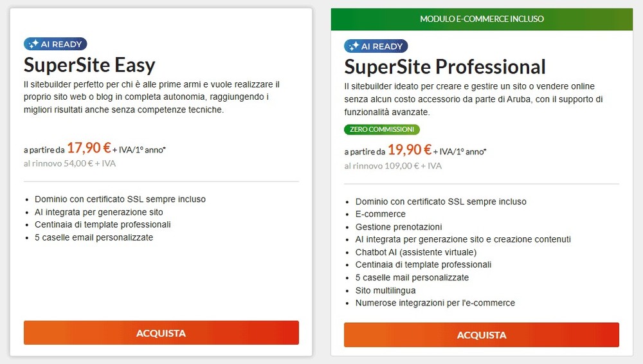Click AI READY badge on SuperSite Professional

pyautogui.click(x=376, y=46)
